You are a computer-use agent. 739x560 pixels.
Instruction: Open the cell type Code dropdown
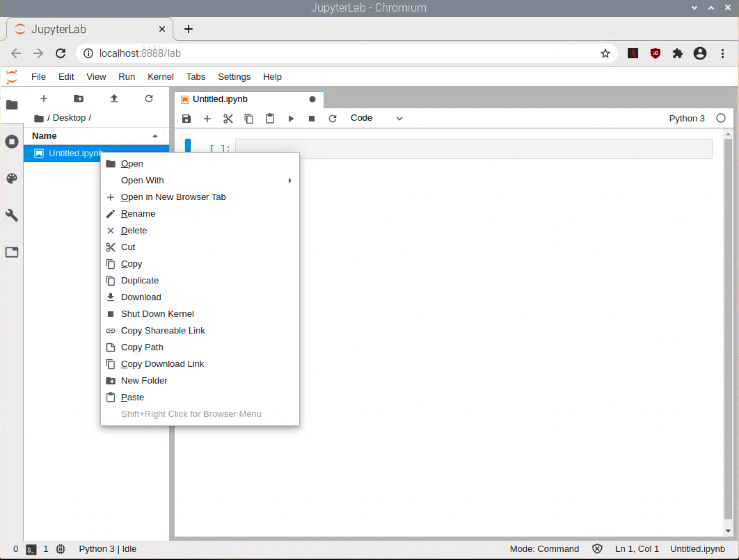pos(376,118)
